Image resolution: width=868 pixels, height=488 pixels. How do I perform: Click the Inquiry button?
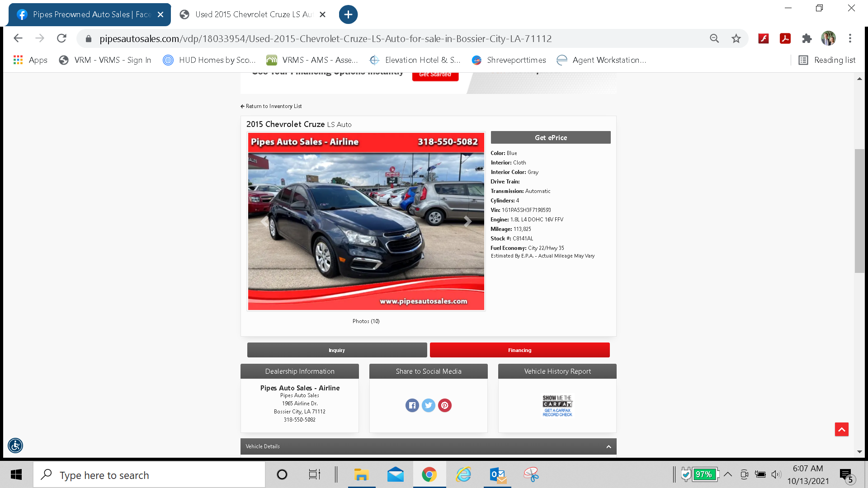[337, 350]
